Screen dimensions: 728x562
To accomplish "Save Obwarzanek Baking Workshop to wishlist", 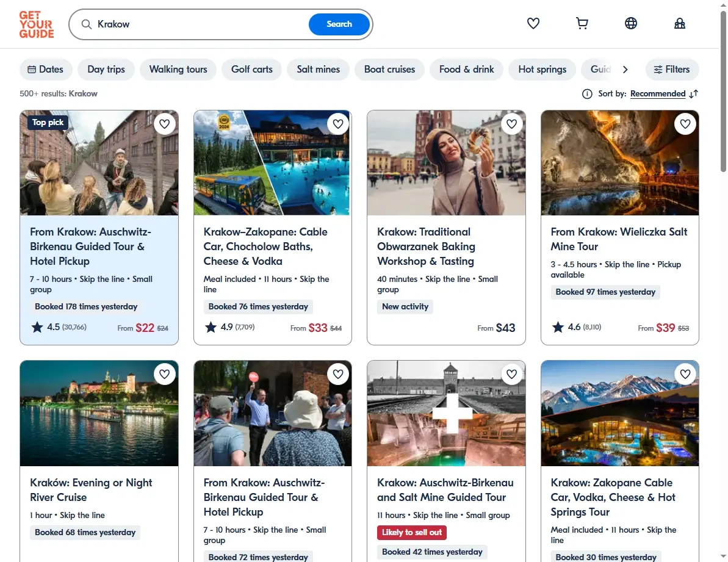I will [x=511, y=124].
